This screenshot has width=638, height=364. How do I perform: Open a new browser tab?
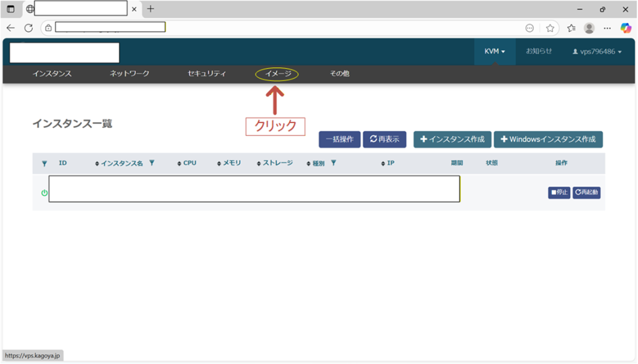[x=150, y=9]
